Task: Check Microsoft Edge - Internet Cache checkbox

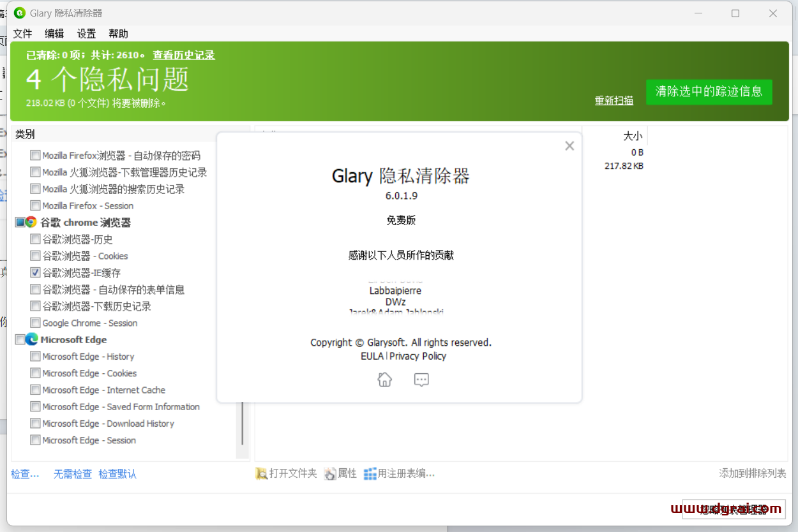Action: [x=35, y=390]
